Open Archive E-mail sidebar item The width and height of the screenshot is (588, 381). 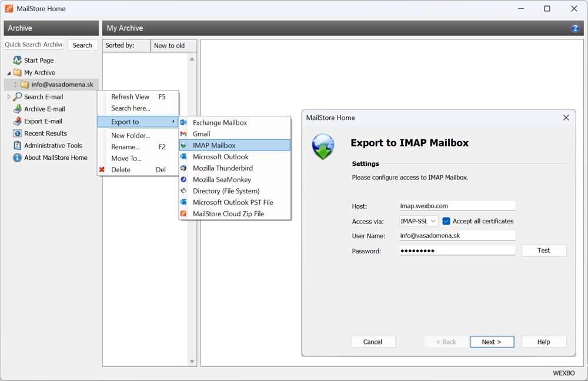point(41,109)
